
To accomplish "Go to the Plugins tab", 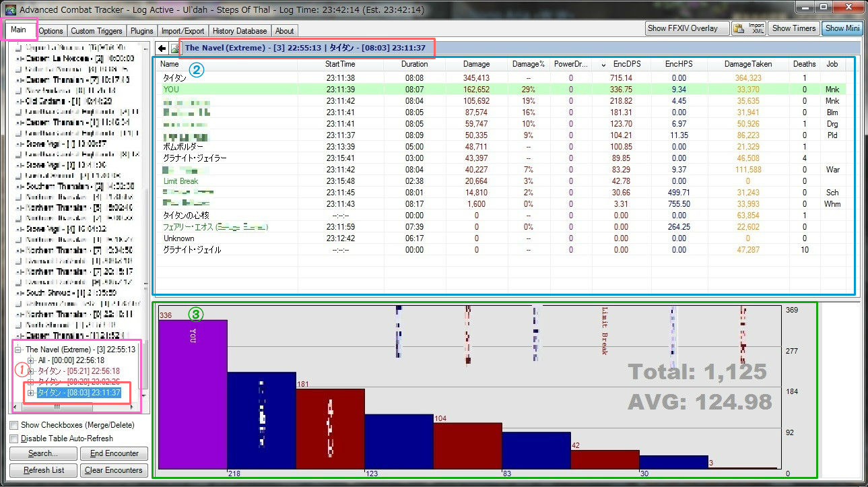I will coord(143,31).
